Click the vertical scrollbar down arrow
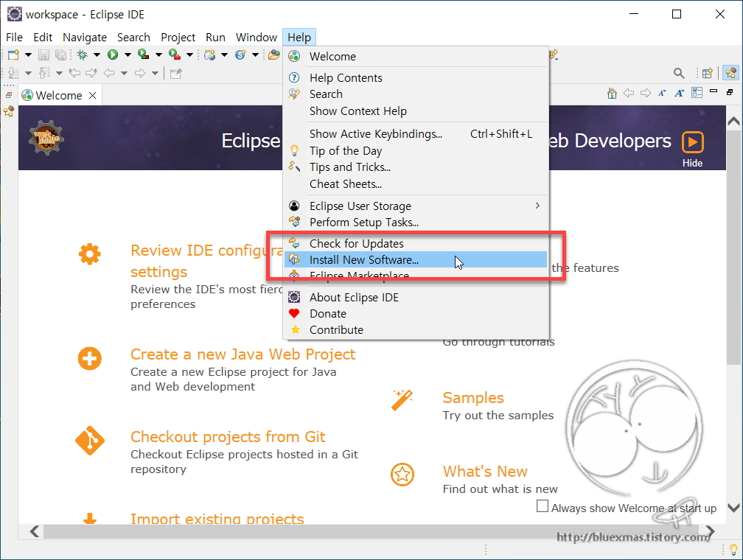Image resolution: width=743 pixels, height=560 pixels. tap(733, 508)
